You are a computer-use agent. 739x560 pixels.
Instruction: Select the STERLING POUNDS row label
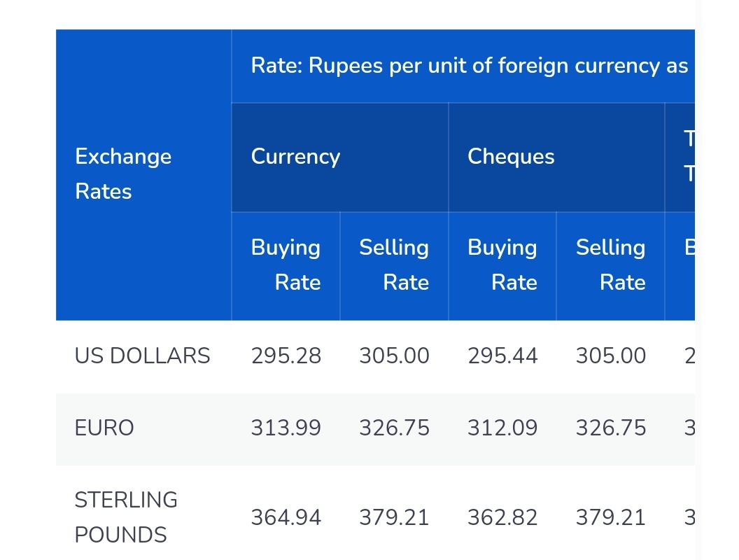point(126,517)
